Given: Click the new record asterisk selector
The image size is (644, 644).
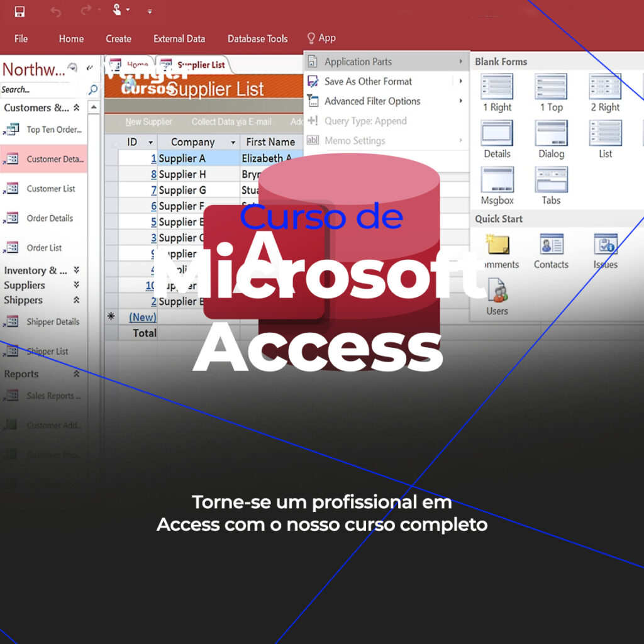Looking at the screenshot, I should [111, 316].
